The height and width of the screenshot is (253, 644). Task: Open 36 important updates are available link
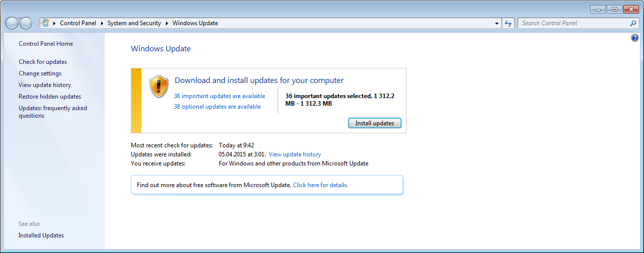coord(219,96)
